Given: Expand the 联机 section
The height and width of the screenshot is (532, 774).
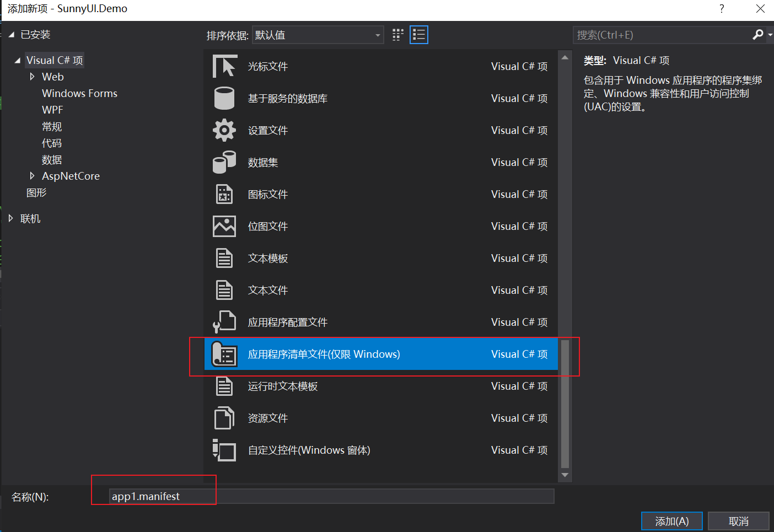Looking at the screenshot, I should point(10,218).
